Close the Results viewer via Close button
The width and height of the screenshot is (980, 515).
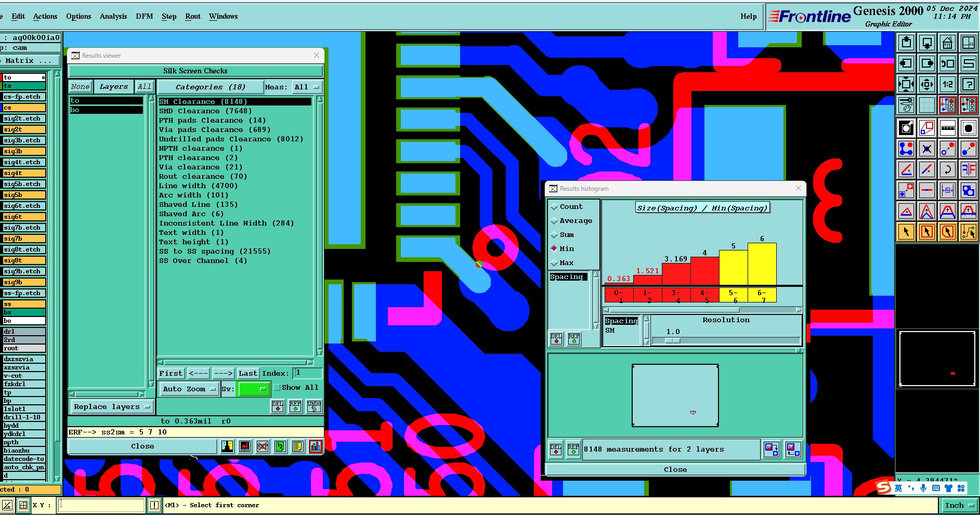tap(142, 446)
